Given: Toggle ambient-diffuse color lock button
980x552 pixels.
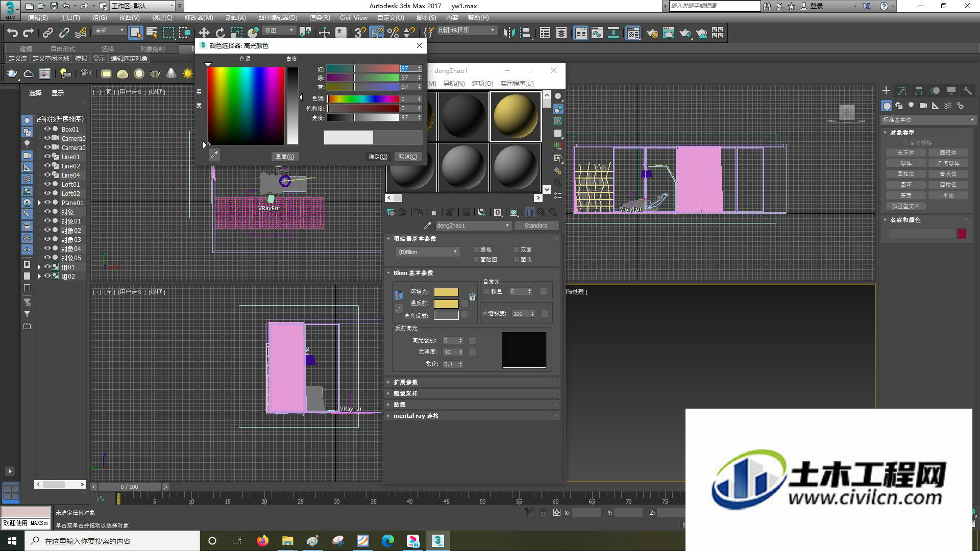Looking at the screenshot, I should pyautogui.click(x=399, y=295).
